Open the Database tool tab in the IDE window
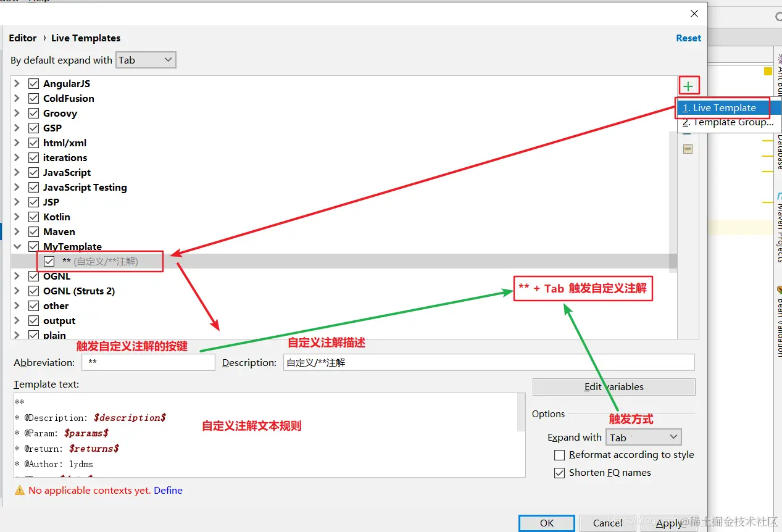This screenshot has width=782, height=532. tap(779, 153)
